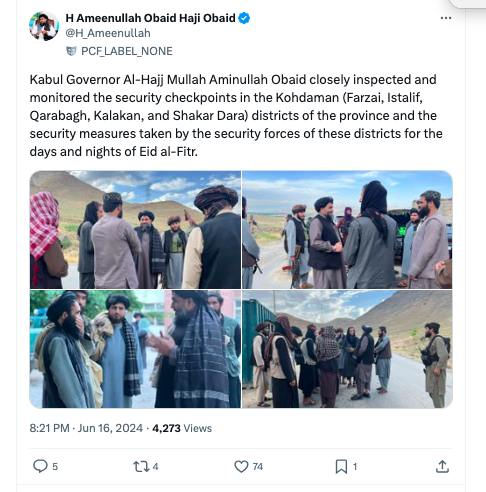Image resolution: width=486 pixels, height=492 pixels.
Task: Click the blue verified badge
Action: 244,18
